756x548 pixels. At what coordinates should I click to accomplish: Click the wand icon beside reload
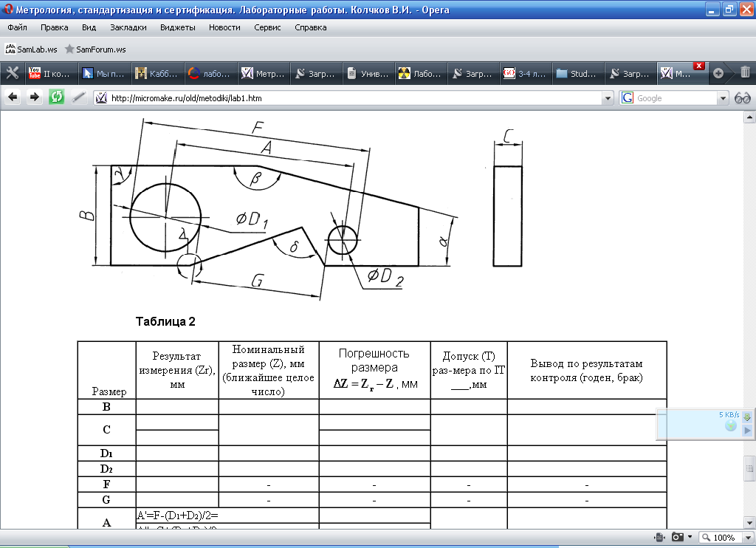(x=78, y=97)
